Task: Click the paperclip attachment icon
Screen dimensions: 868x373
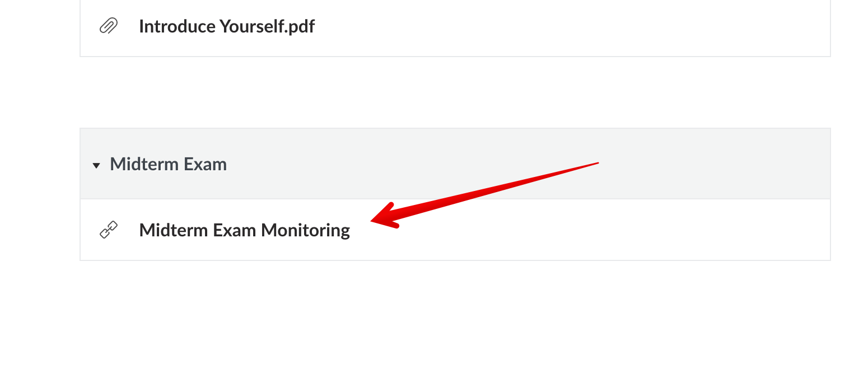Action: click(x=108, y=26)
